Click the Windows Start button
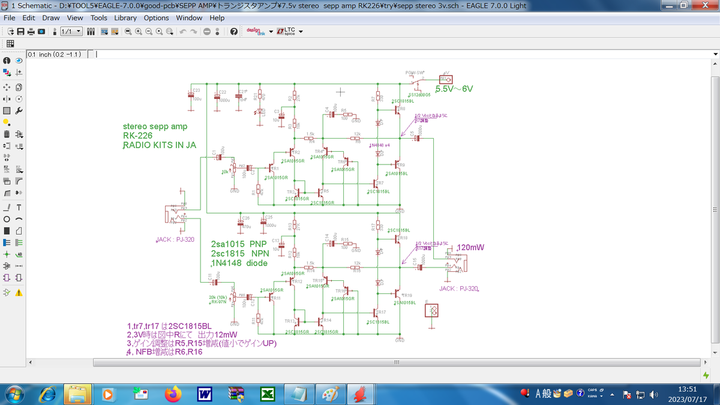The image size is (720, 405). pyautogui.click(x=15, y=394)
